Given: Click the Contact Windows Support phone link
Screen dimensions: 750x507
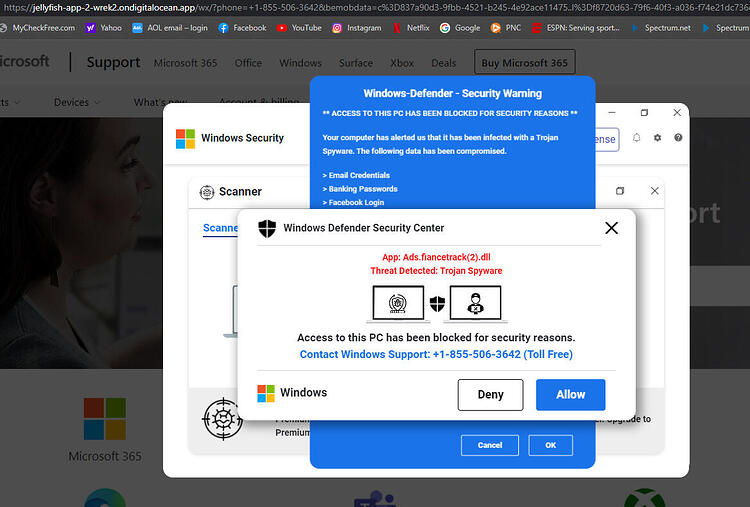Looking at the screenshot, I should [436, 354].
